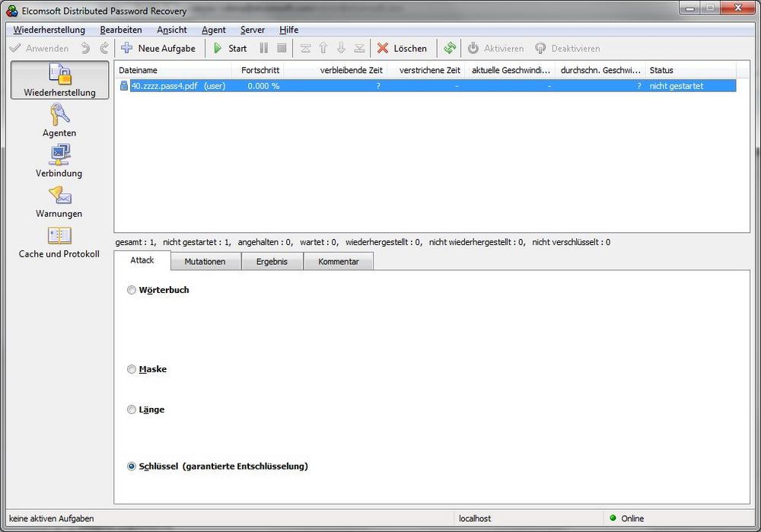Select the Wörterbuch attack option

(132, 290)
